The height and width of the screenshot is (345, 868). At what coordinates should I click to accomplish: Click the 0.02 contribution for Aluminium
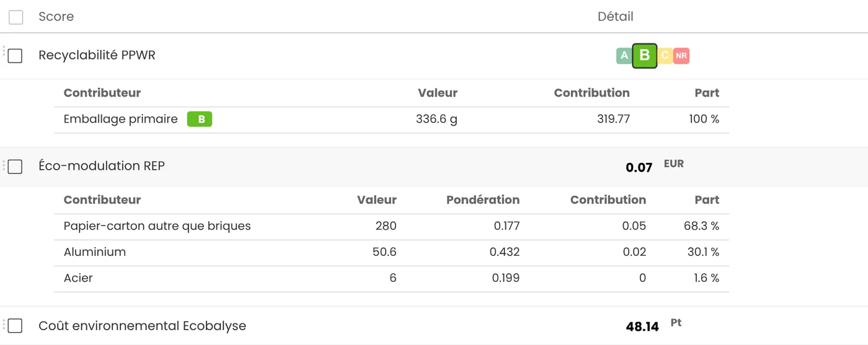(634, 252)
